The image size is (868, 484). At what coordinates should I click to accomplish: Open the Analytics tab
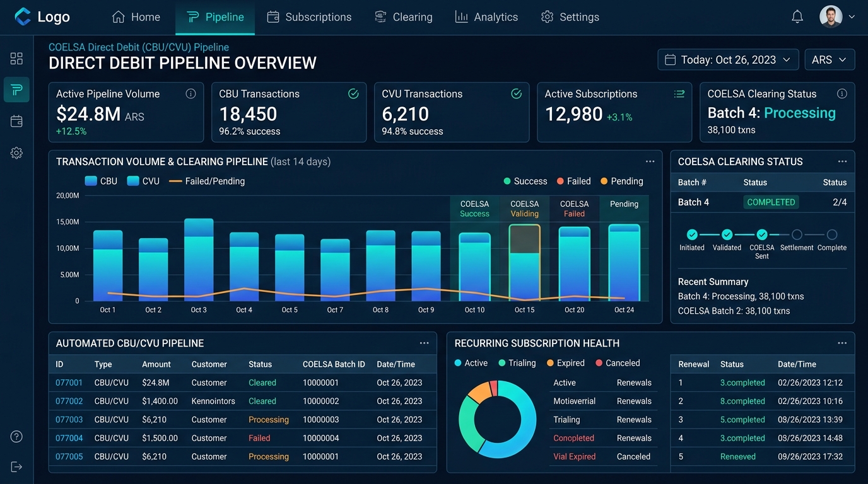[x=486, y=17]
